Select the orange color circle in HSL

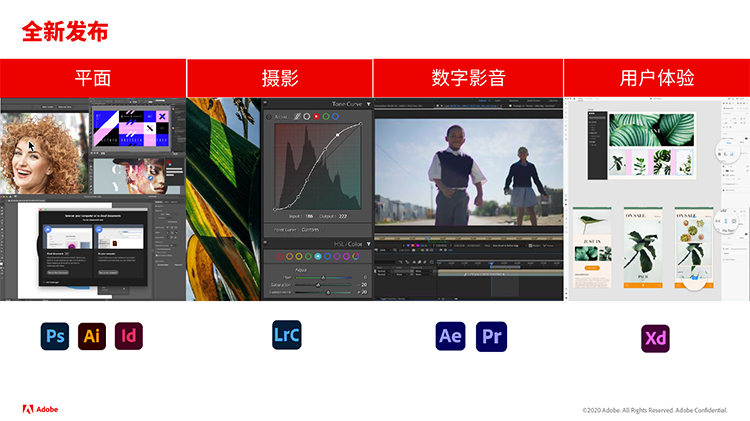[x=289, y=256]
